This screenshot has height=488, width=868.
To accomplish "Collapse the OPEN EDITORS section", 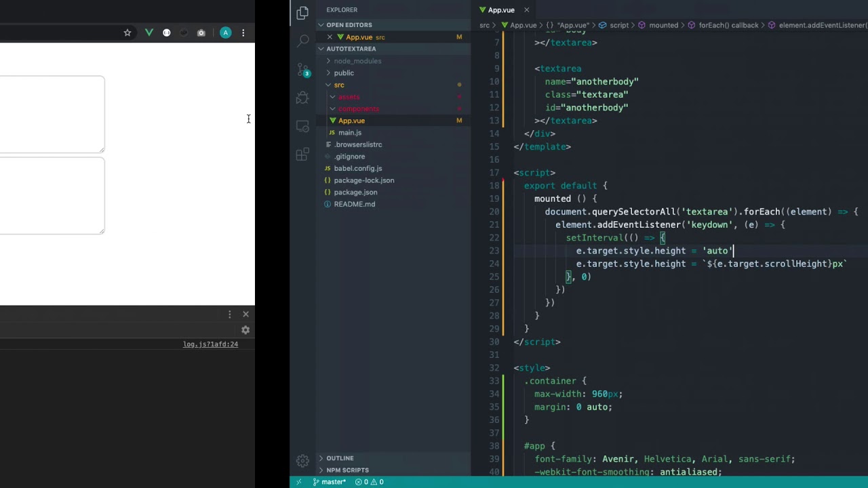I will pyautogui.click(x=394, y=25).
